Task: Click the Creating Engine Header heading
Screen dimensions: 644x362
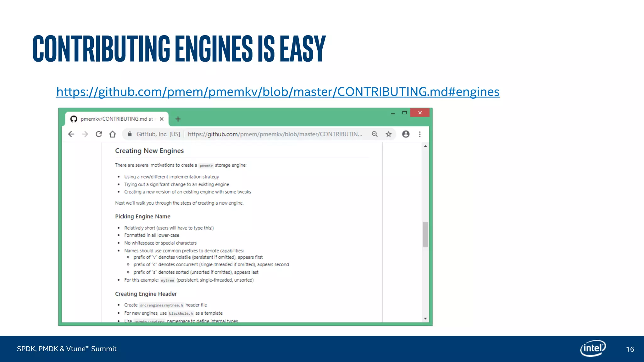Action: (x=146, y=294)
